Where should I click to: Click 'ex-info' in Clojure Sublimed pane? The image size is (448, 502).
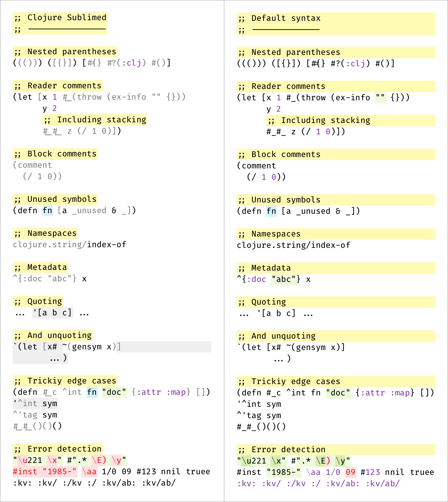coord(129,97)
